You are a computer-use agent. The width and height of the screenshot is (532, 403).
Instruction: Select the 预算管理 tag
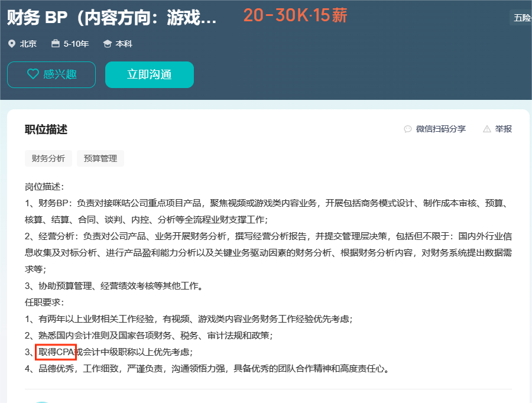coord(100,158)
